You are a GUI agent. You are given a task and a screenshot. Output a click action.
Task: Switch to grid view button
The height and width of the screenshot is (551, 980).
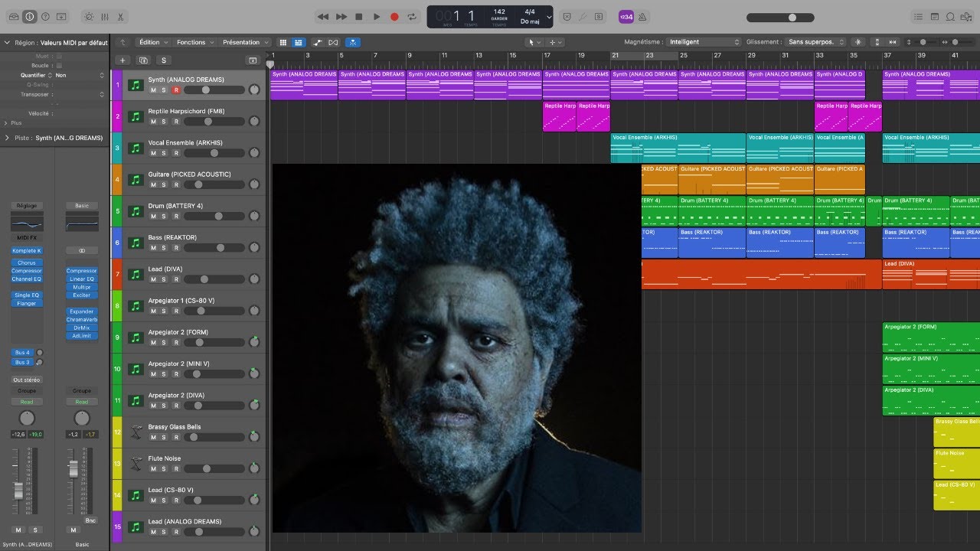coord(283,42)
